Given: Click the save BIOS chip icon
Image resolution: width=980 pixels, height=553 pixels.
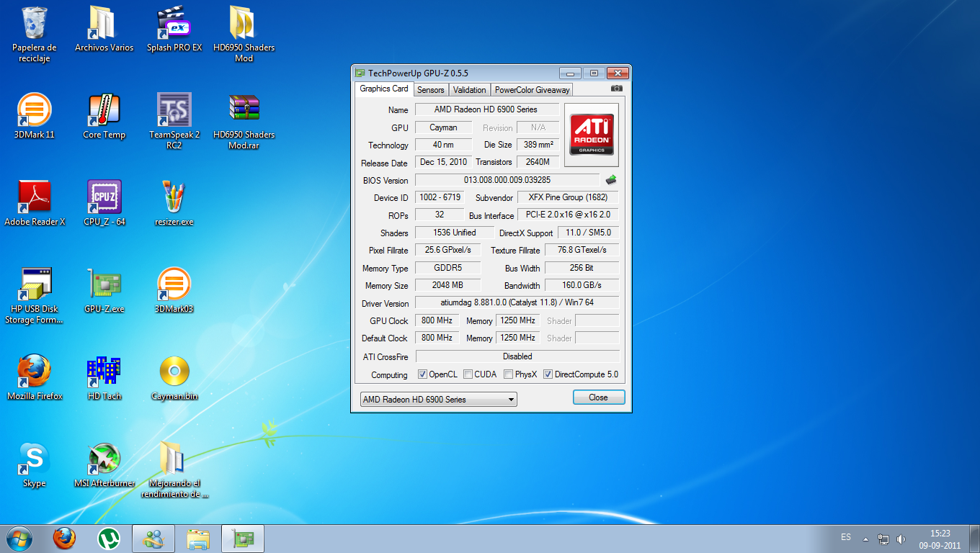Looking at the screenshot, I should tap(611, 180).
